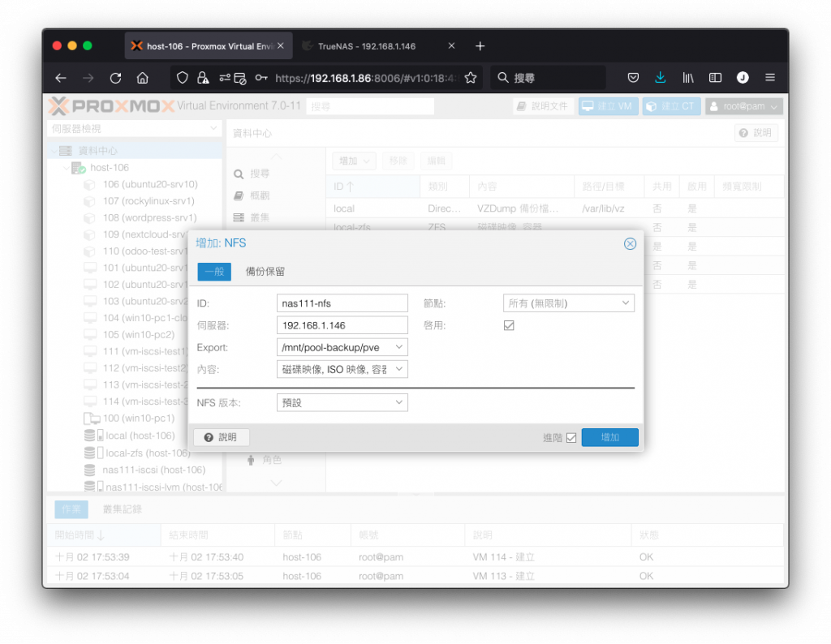The image size is (831, 644).
Task: Click the Proxmox logo
Action: pos(111,106)
